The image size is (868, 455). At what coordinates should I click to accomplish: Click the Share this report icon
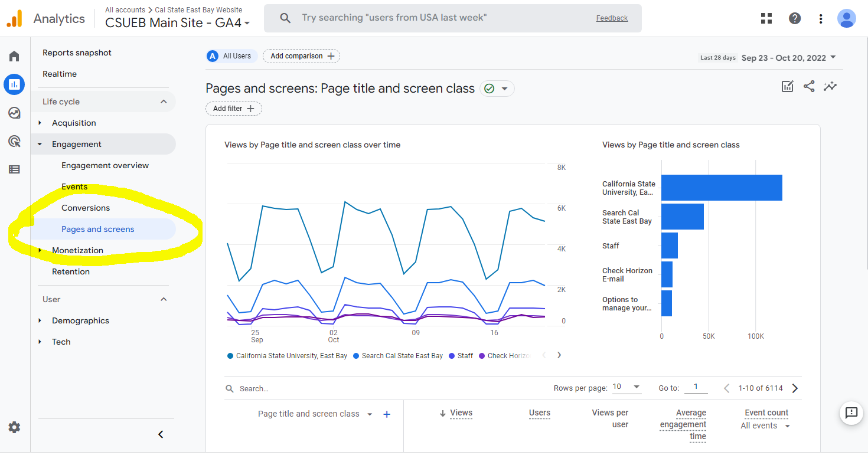click(809, 87)
